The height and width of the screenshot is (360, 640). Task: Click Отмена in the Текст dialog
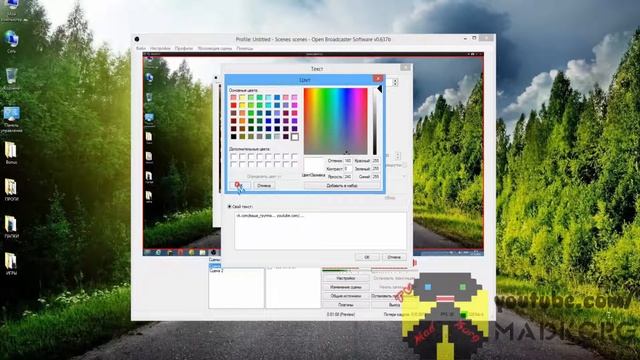click(x=394, y=257)
